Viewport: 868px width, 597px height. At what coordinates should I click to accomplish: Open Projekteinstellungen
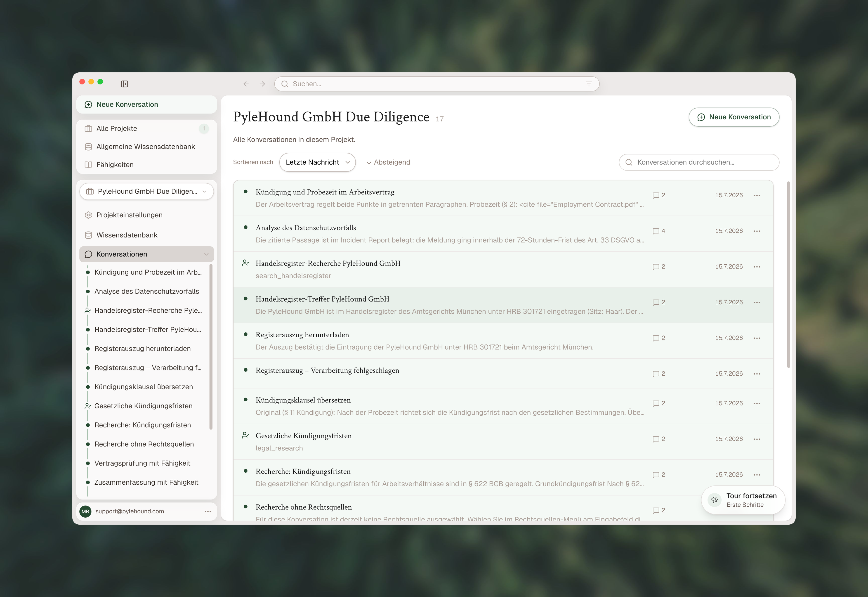point(146,215)
